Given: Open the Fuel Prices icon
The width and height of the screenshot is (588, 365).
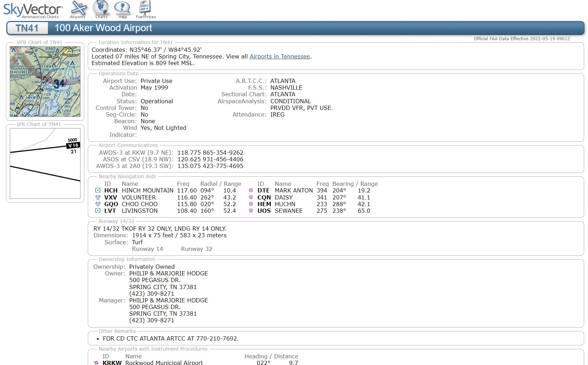Looking at the screenshot, I should pyautogui.click(x=145, y=8).
